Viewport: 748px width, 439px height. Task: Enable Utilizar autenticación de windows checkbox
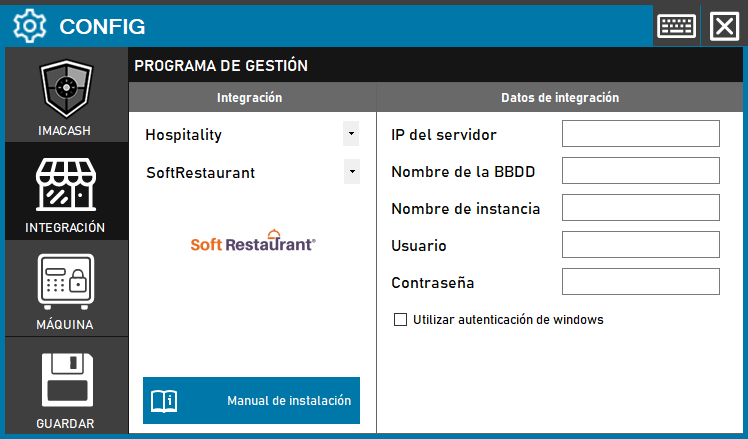(401, 320)
